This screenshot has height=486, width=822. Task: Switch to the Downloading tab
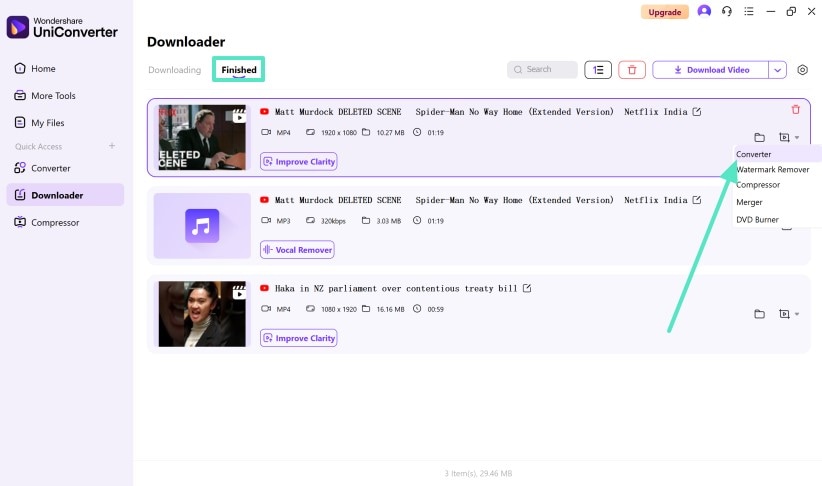coord(175,70)
